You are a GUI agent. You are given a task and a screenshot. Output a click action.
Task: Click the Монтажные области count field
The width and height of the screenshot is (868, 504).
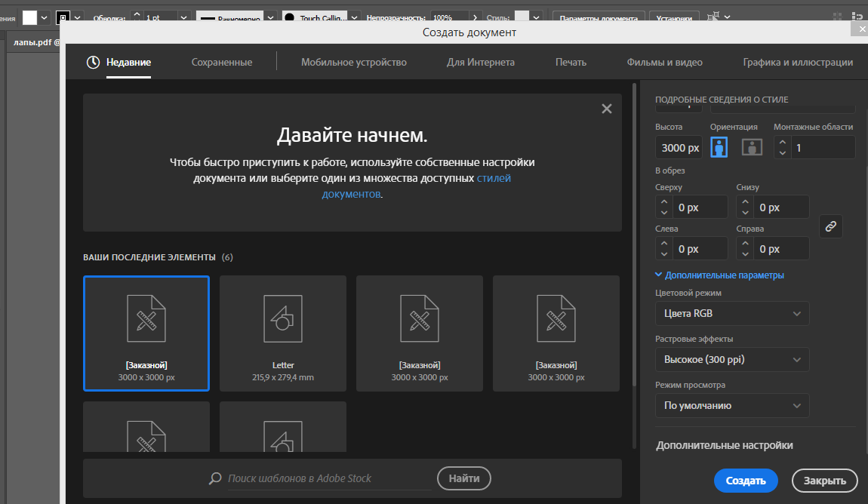[x=823, y=148]
